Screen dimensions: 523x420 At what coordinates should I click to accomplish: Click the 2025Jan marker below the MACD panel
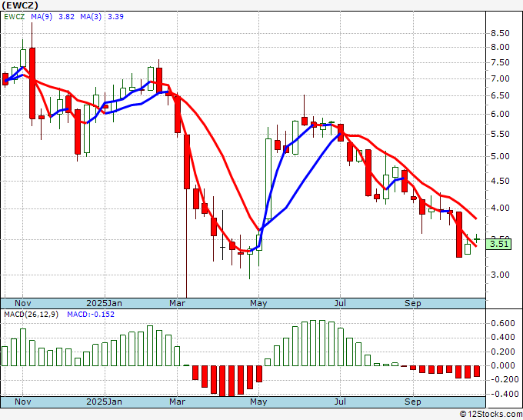104,402
